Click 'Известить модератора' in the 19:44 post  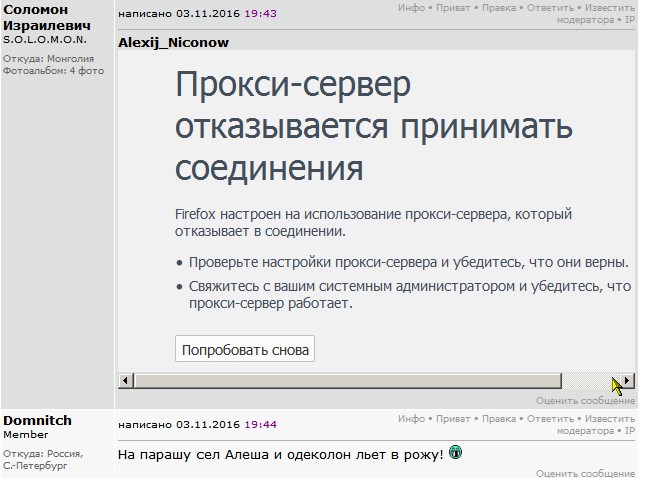pyautogui.click(x=596, y=424)
